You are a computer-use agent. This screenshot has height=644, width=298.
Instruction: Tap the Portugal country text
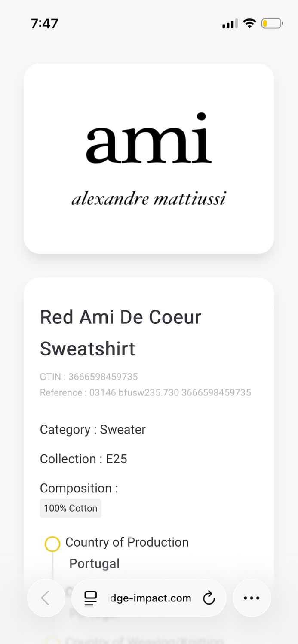point(95,563)
